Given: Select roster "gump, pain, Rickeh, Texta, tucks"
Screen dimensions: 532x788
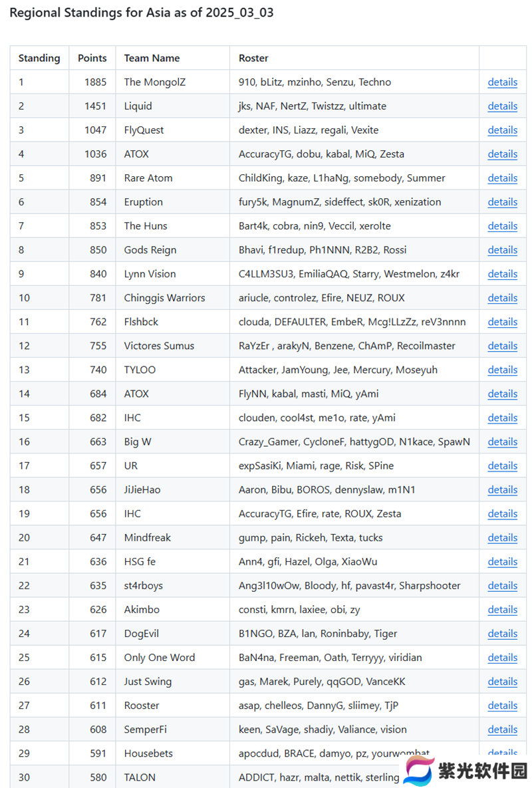Looking at the screenshot, I should 311,538.
